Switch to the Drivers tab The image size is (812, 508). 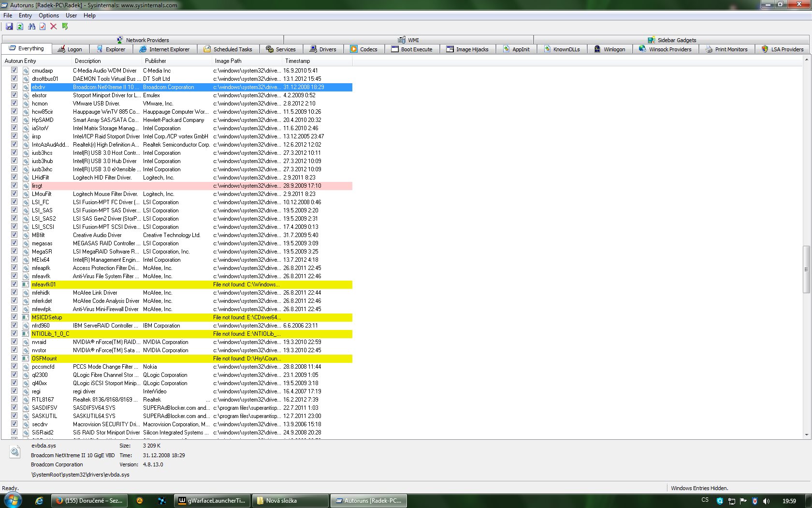pos(323,49)
